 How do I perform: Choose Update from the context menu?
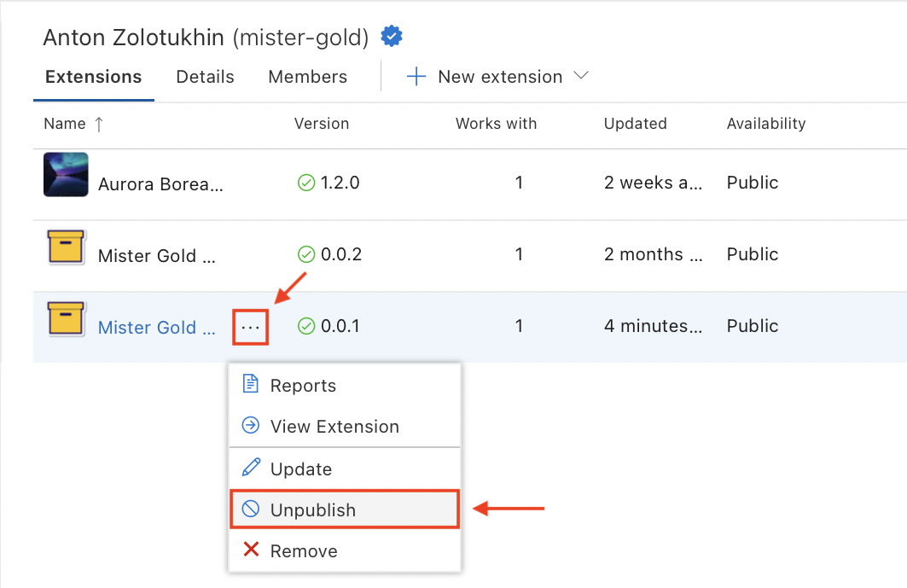[345, 469]
